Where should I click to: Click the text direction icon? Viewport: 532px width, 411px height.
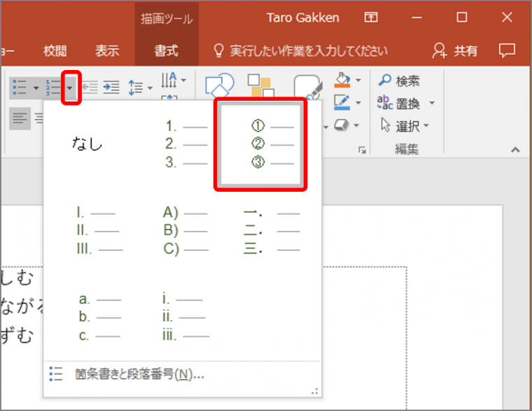click(x=169, y=80)
